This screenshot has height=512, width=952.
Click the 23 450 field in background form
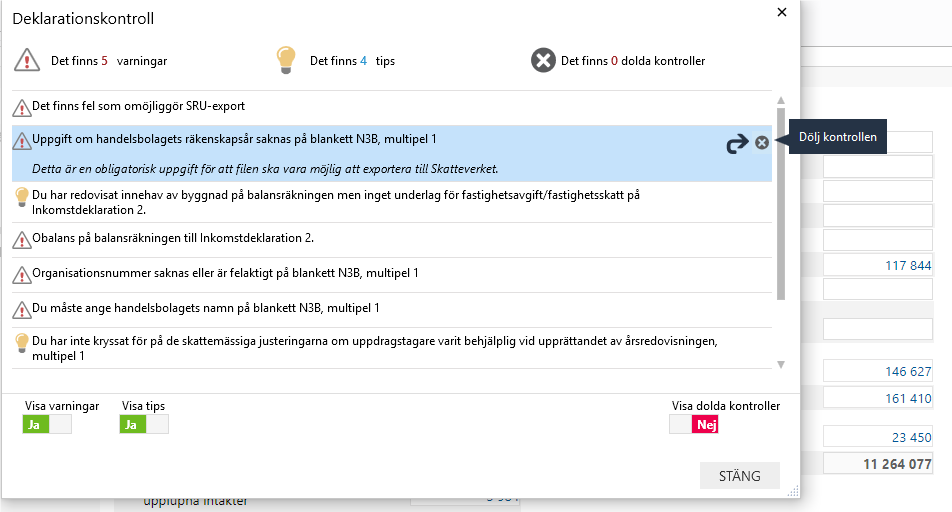pos(878,437)
